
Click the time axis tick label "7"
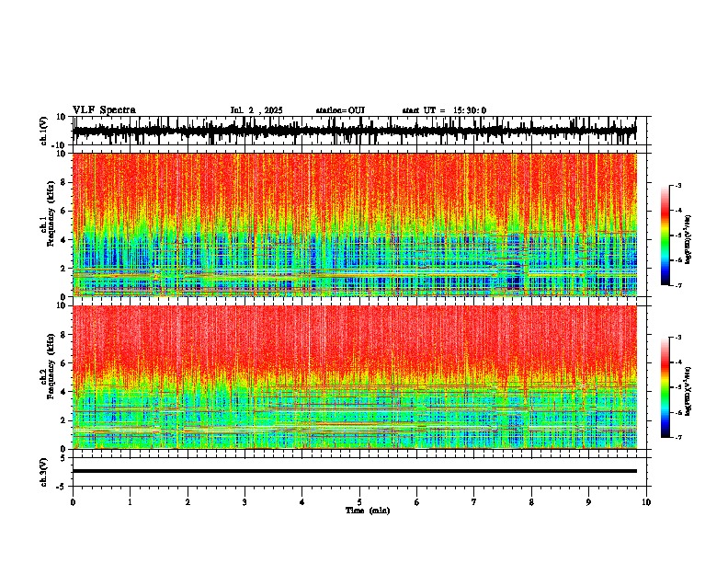pos(474,502)
